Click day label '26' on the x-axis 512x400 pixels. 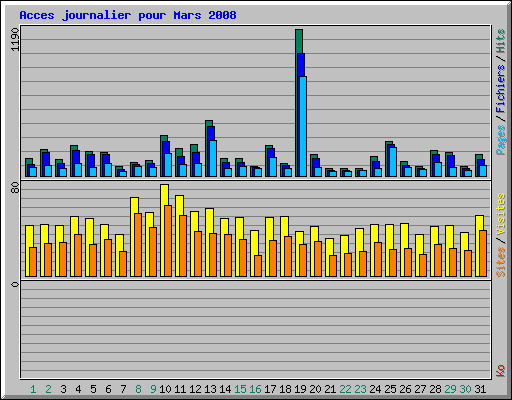click(405, 389)
